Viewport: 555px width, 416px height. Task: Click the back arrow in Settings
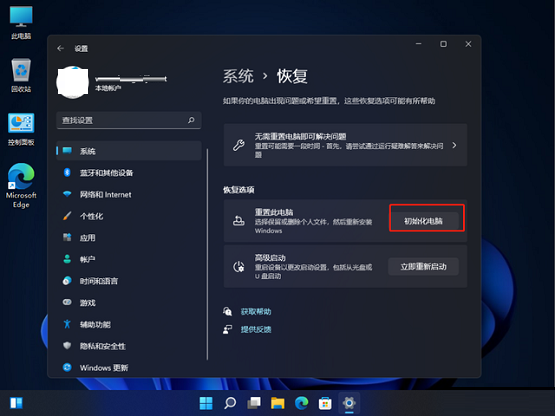[61, 49]
